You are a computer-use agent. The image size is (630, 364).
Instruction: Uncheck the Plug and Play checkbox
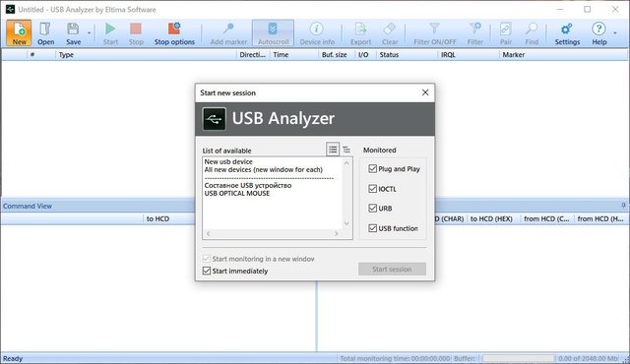(x=372, y=169)
